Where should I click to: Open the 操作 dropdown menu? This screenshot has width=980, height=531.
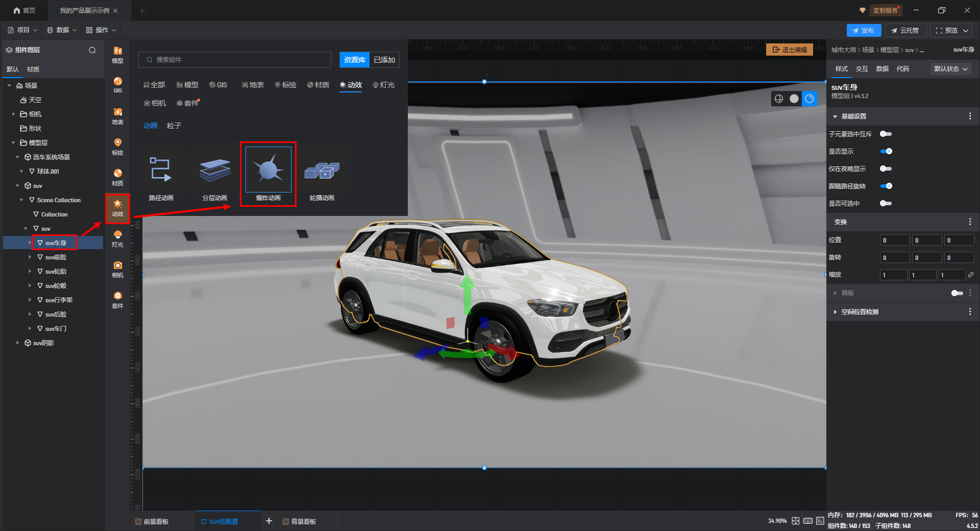(101, 30)
